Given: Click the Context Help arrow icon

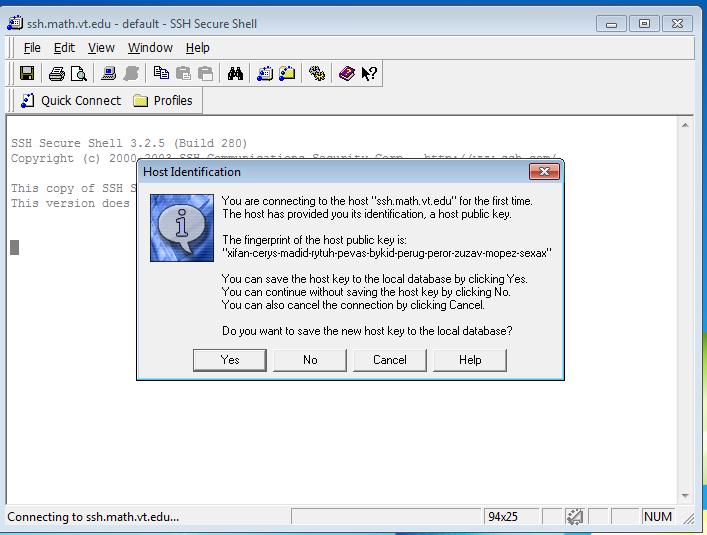Looking at the screenshot, I should 369,73.
